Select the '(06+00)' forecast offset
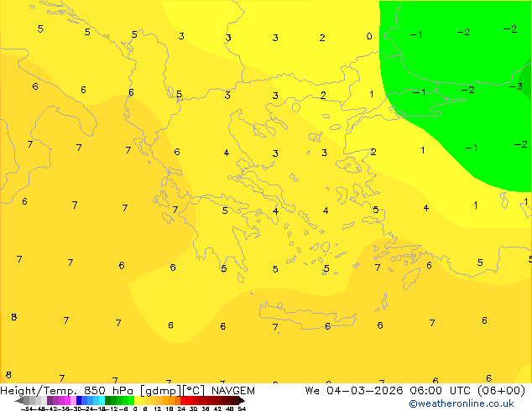 pyautogui.click(x=501, y=391)
